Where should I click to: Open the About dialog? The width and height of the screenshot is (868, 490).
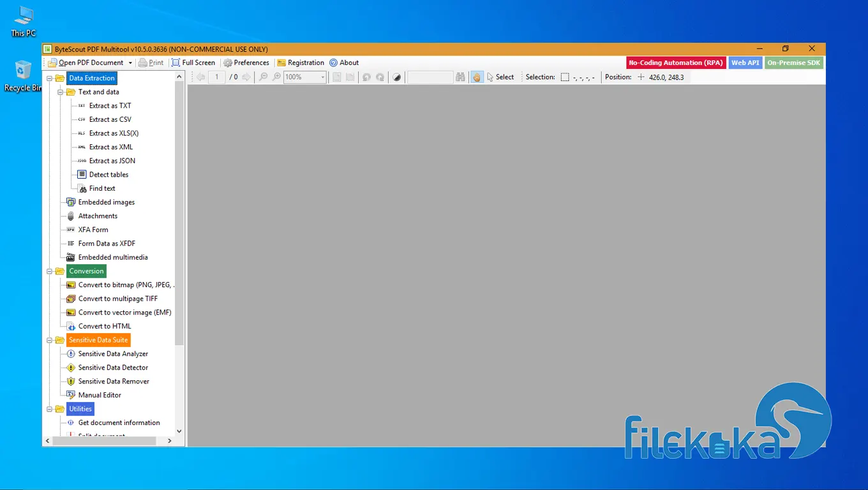(x=344, y=63)
